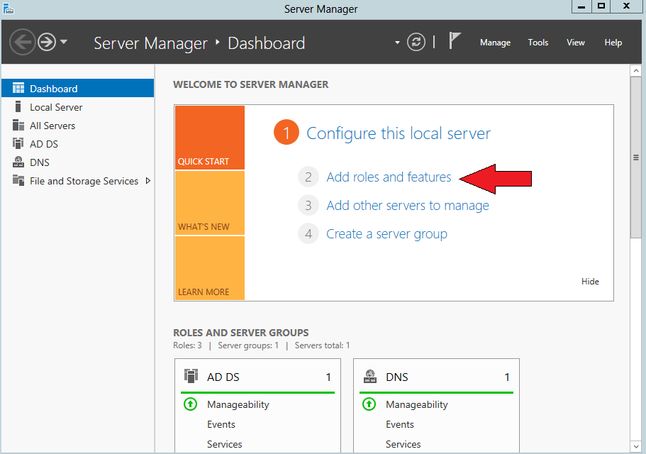Click the forward navigation arrow icon
Viewport: 646px width, 454px height.
click(x=47, y=42)
